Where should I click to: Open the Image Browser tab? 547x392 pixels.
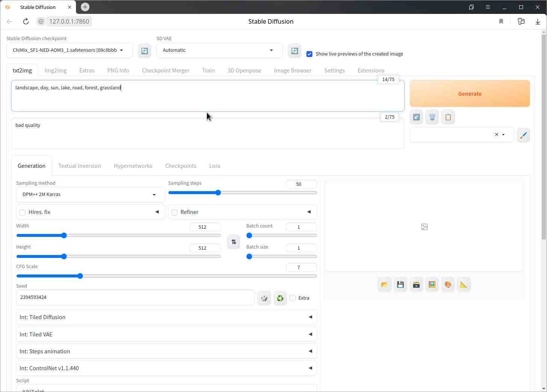292,71
